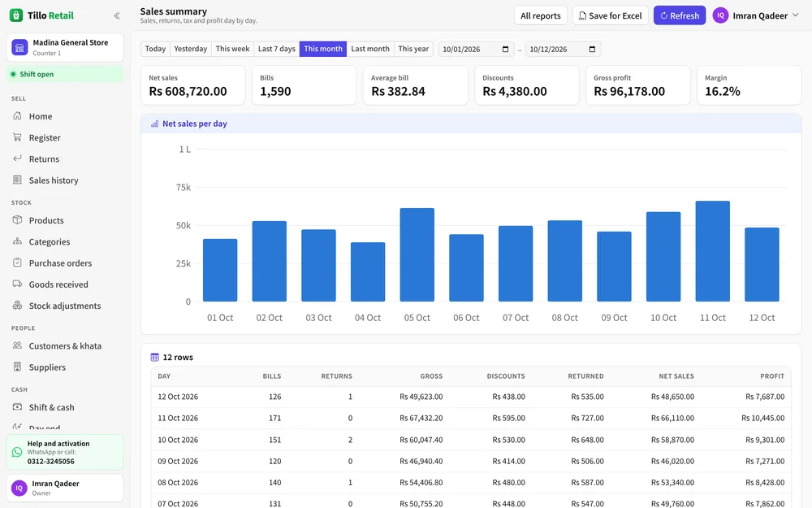Screen dimensions: 812x508
Task: Click the Discounts Rs 4,380.00 card
Action: [527, 85]
